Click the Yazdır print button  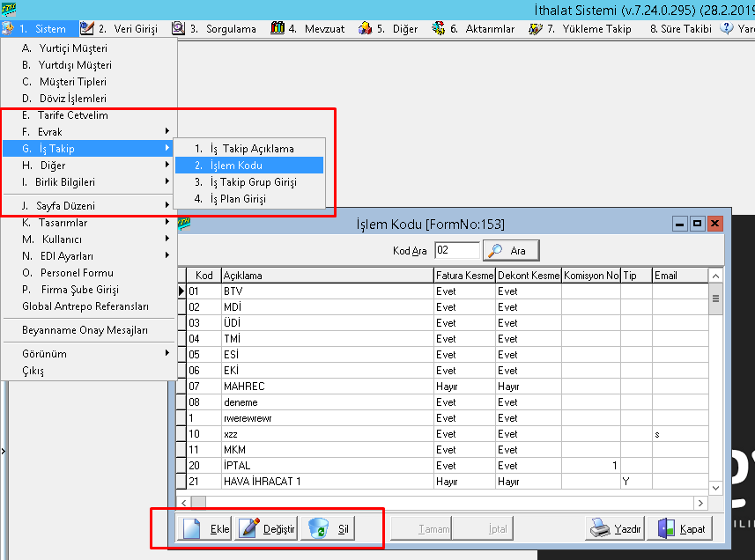point(615,528)
